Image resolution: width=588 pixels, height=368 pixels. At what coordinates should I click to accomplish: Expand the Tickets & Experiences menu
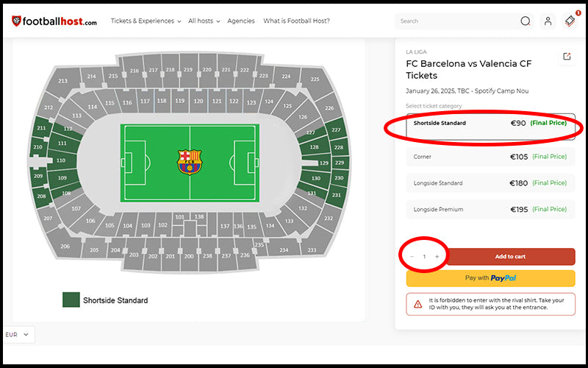point(146,21)
